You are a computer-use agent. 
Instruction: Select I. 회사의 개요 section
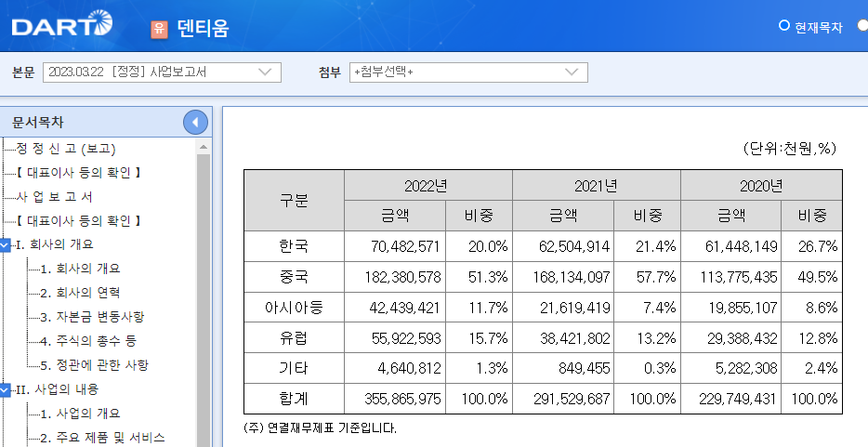tap(55, 244)
